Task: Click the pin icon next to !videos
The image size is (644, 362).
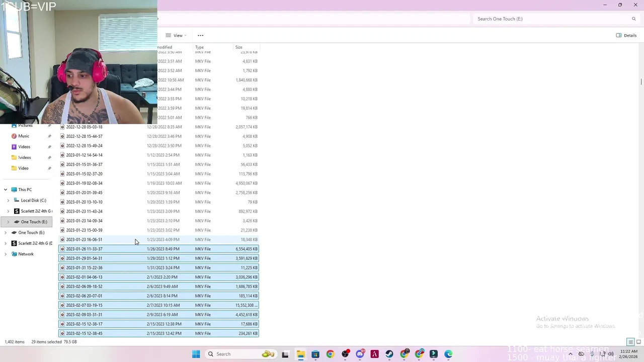Action: pyautogui.click(x=49, y=157)
